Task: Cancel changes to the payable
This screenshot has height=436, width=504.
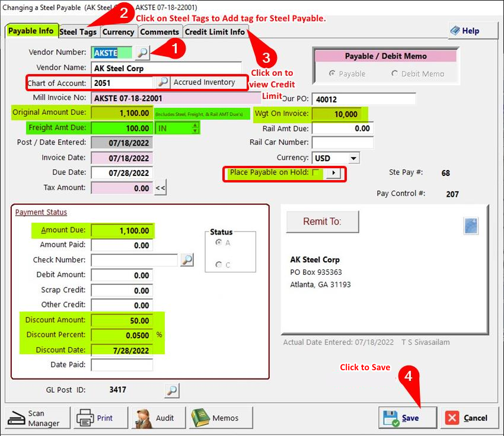Action: (x=470, y=418)
